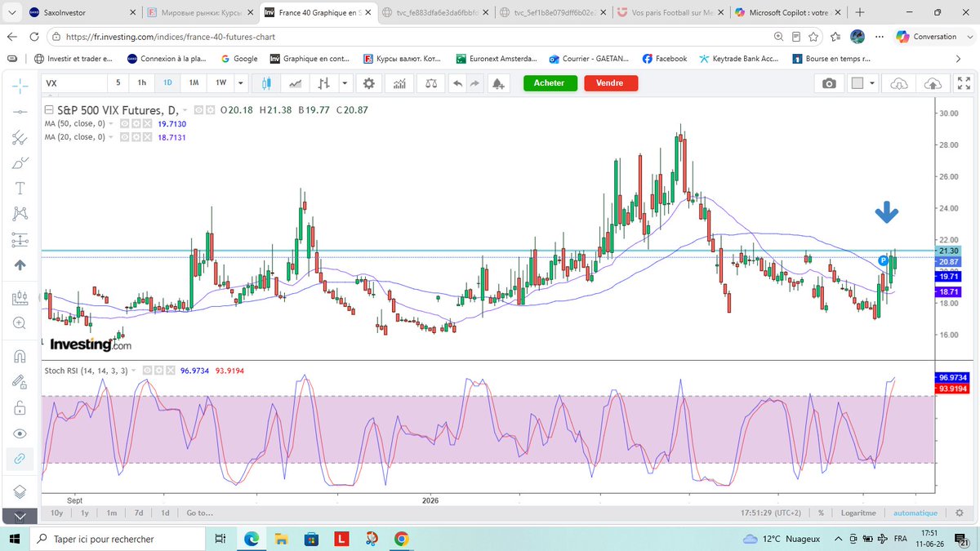Click the redo arrow
Screen dimensions: 980x551
pyautogui.click(x=475, y=83)
